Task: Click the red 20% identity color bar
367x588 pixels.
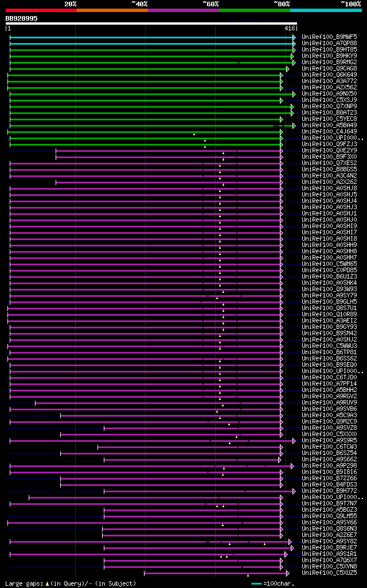Action: click(x=41, y=10)
